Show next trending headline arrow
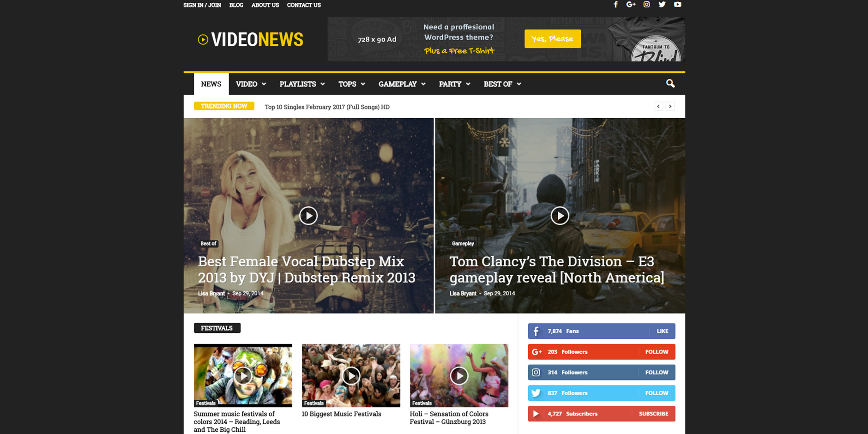 tap(670, 107)
